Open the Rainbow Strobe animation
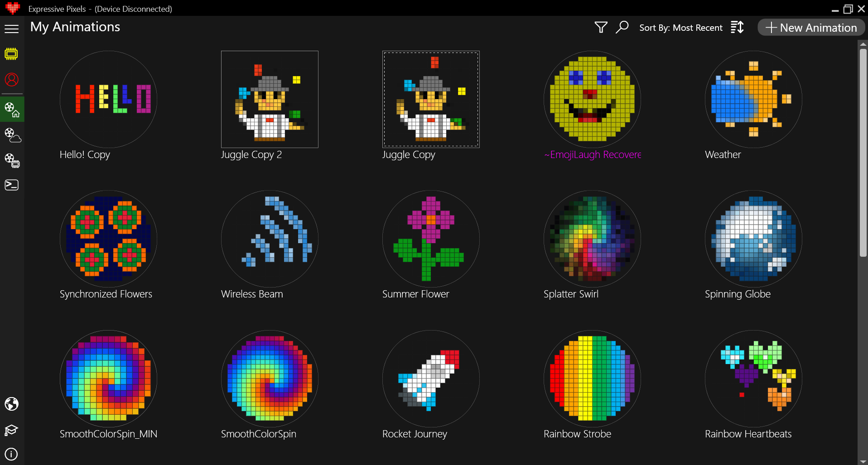This screenshot has height=465, width=868. tap(592, 379)
